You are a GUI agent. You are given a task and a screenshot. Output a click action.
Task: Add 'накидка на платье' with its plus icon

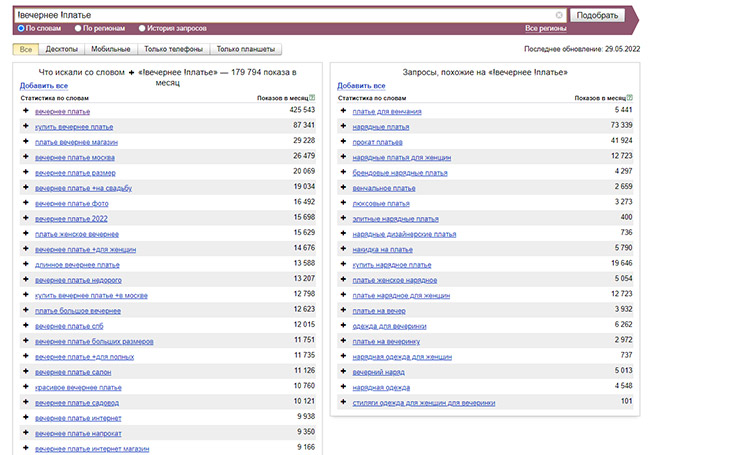(x=343, y=248)
